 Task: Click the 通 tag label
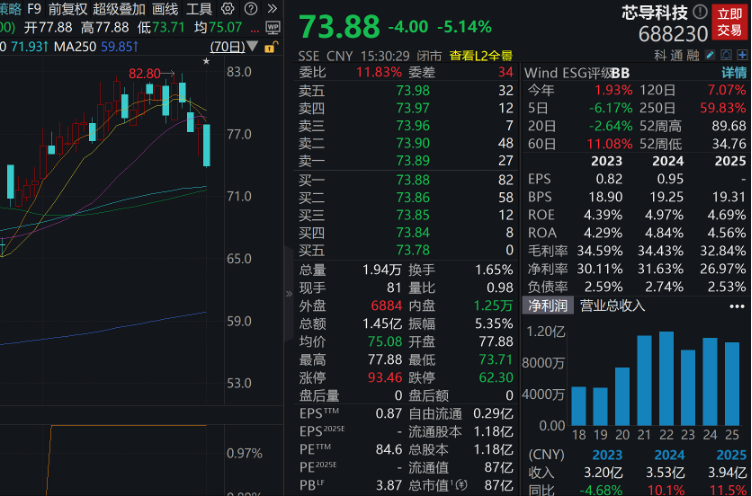click(677, 55)
